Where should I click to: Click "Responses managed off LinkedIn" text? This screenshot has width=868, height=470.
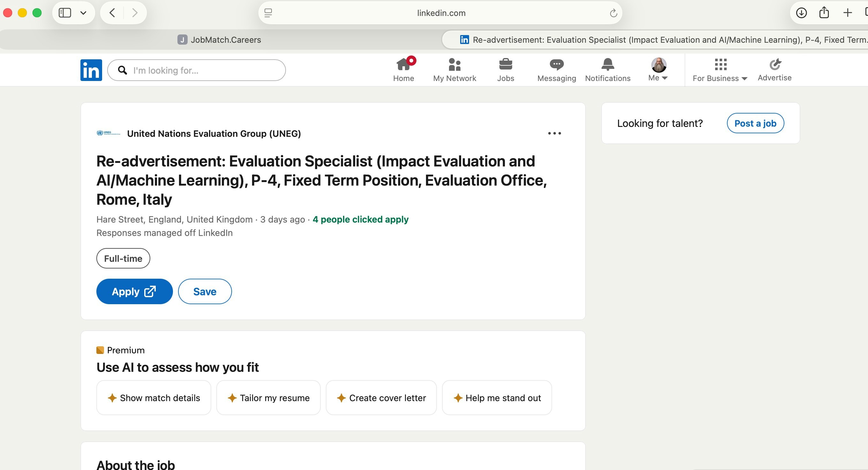(164, 233)
